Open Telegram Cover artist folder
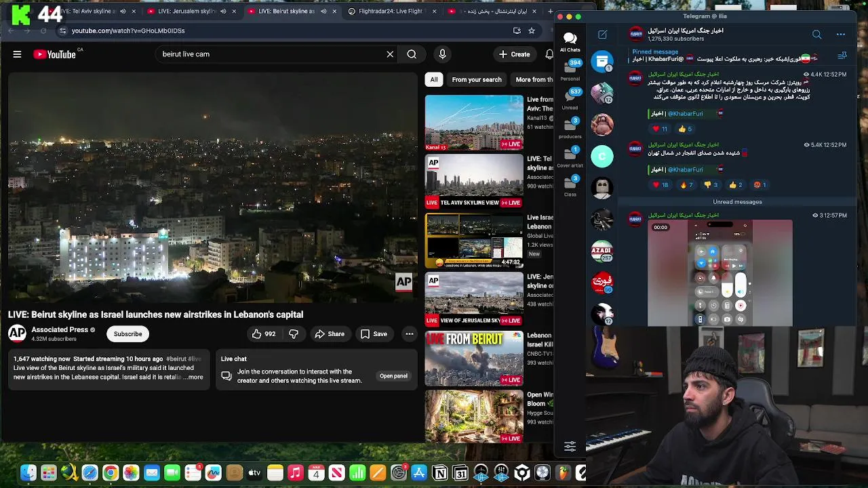 tap(570, 157)
